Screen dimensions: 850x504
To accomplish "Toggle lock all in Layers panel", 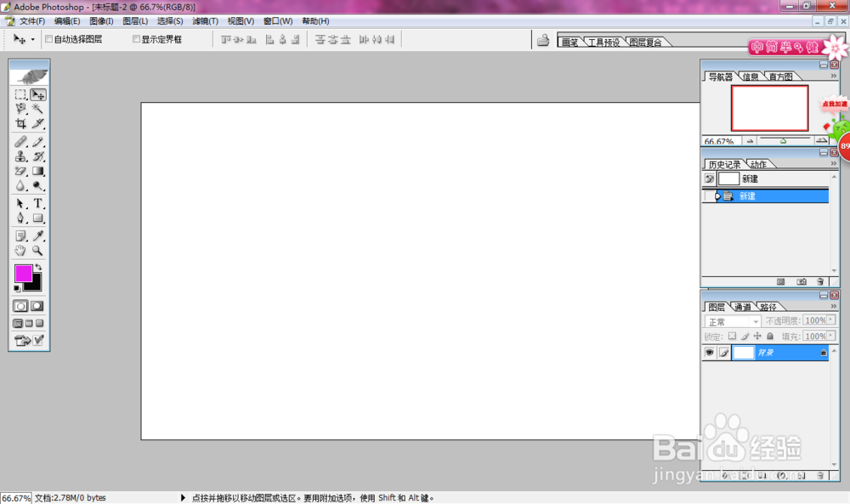I will (x=770, y=336).
